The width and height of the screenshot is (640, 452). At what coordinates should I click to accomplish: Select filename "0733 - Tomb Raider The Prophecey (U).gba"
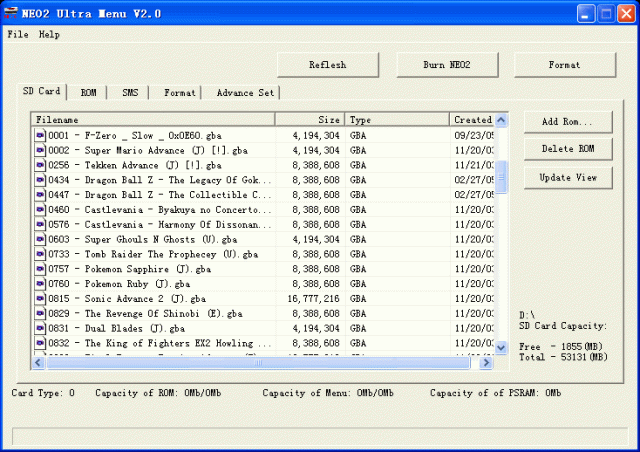[153, 254]
